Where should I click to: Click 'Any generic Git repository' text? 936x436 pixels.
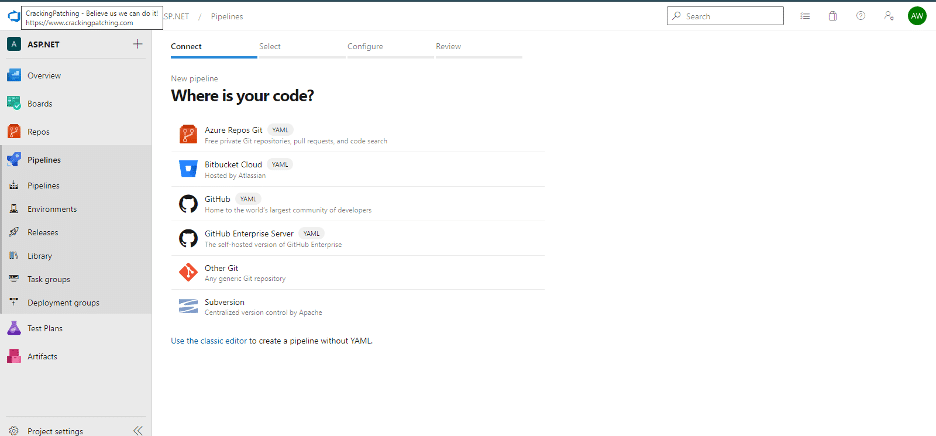pyautogui.click(x=245, y=278)
